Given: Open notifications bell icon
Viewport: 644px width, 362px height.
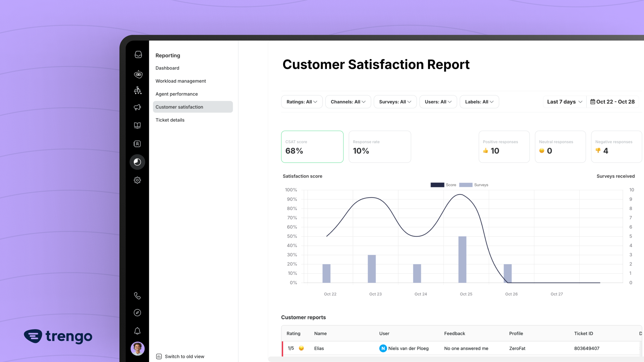Looking at the screenshot, I should click(138, 331).
